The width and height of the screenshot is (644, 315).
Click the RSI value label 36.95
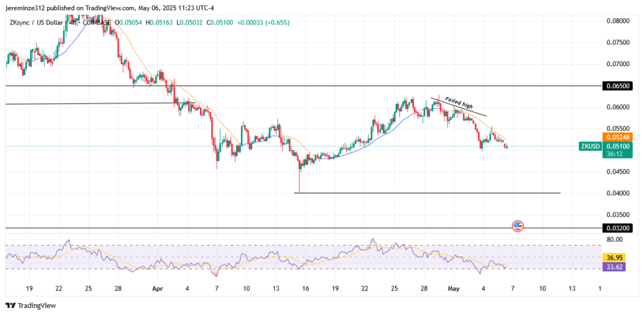(x=614, y=258)
